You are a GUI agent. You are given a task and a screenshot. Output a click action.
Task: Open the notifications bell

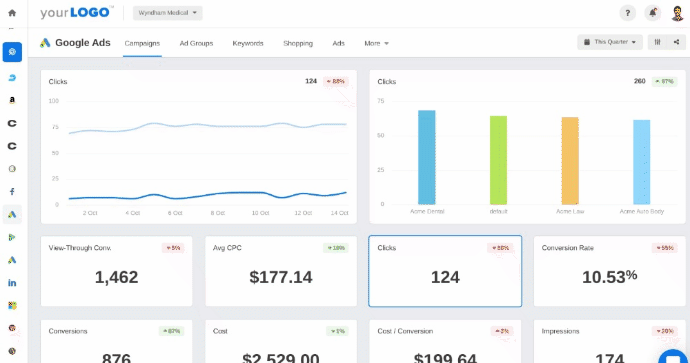point(653,13)
